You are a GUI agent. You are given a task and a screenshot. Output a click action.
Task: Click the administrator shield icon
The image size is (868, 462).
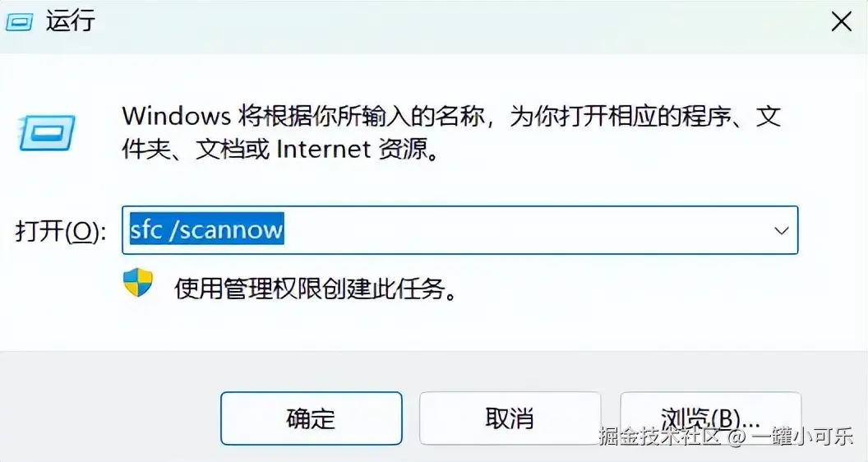click(138, 283)
